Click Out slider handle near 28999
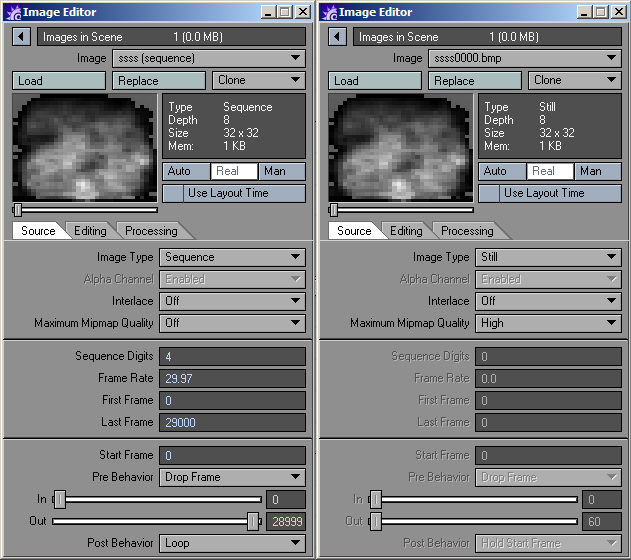The image size is (631, 560). [x=253, y=522]
